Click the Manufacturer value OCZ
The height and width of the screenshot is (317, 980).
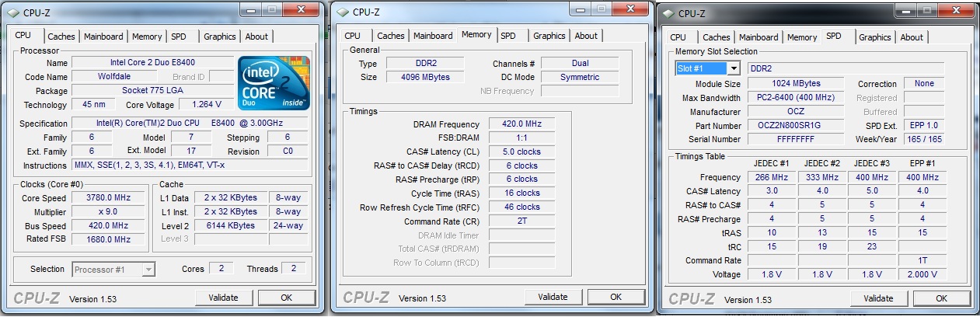click(796, 112)
